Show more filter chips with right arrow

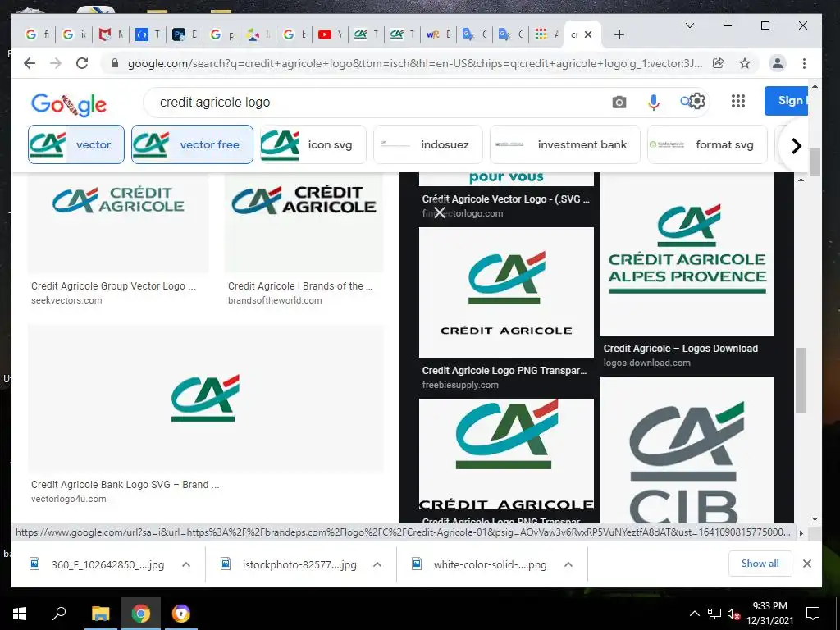(x=796, y=145)
